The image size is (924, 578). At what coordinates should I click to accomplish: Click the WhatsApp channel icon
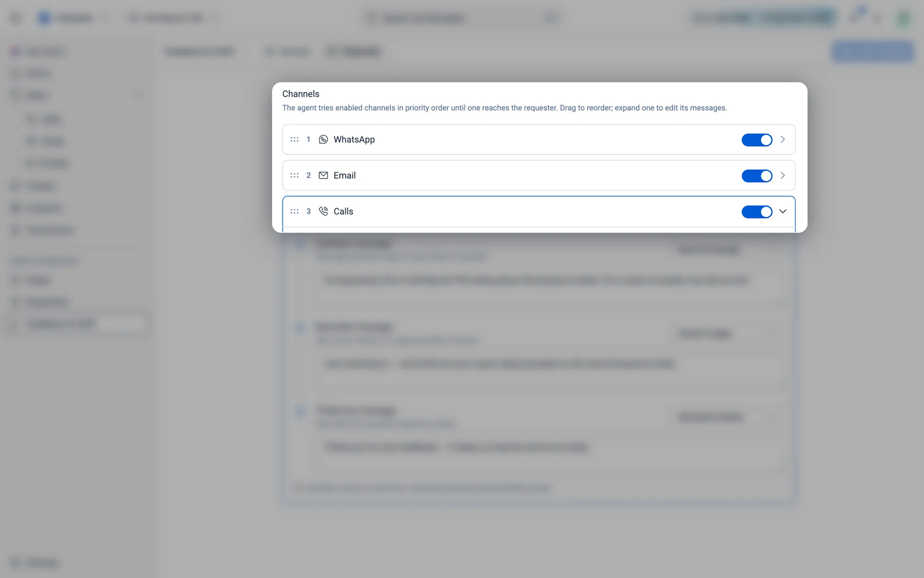pyautogui.click(x=323, y=139)
